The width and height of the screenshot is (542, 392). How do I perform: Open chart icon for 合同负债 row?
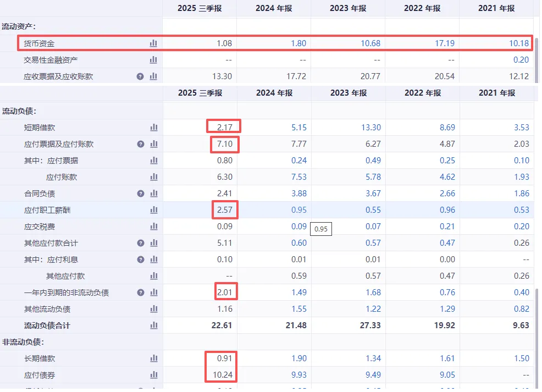(154, 194)
